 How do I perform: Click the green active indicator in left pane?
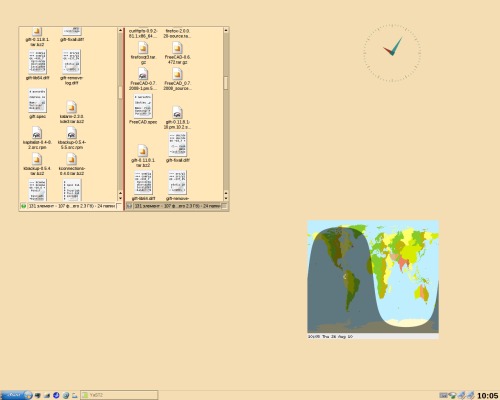pos(23,206)
